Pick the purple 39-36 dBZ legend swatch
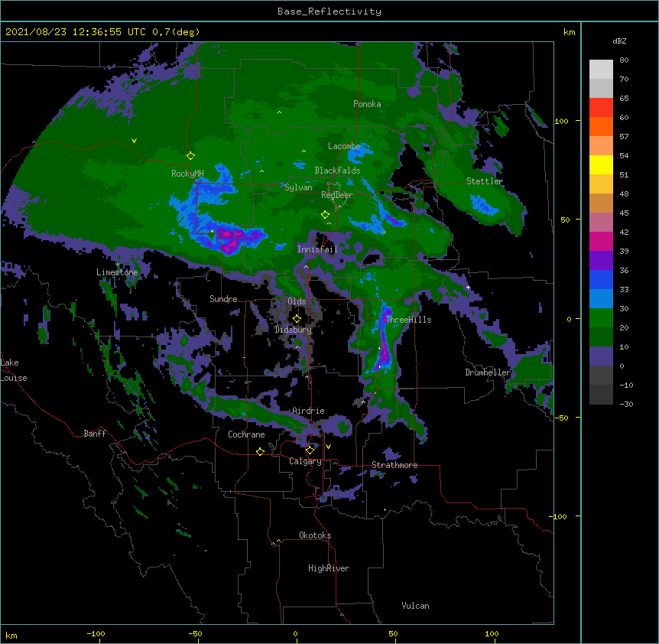 [x=601, y=261]
